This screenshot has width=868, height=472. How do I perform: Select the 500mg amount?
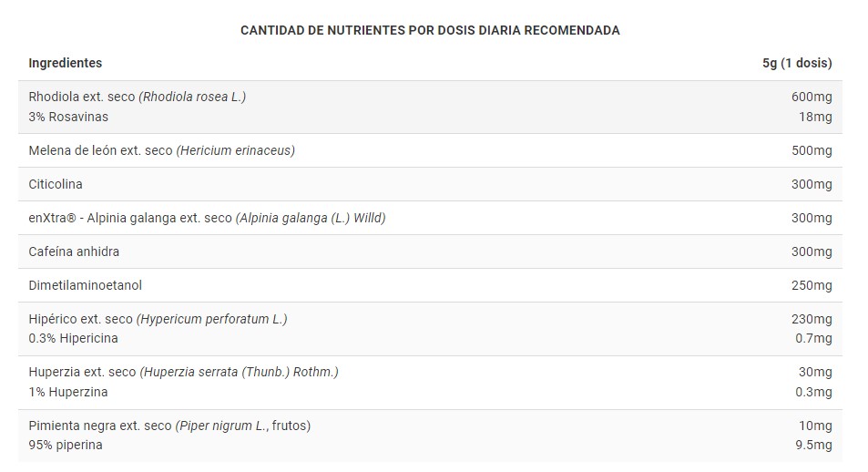812,150
